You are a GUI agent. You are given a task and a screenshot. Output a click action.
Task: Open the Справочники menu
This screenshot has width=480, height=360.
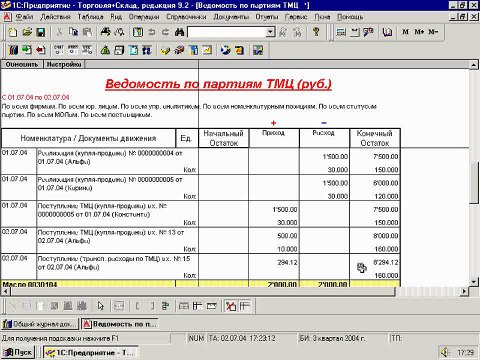point(186,17)
